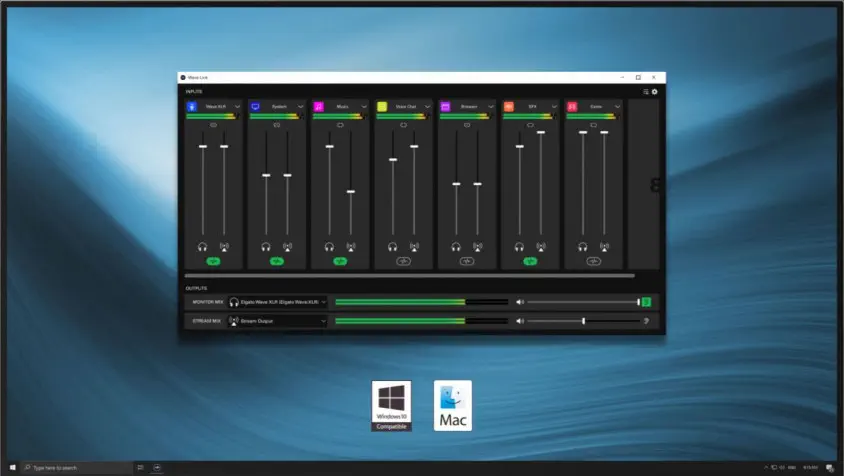This screenshot has height=476, width=844.
Task: Mute System channel headphone monitor icon
Action: point(266,247)
